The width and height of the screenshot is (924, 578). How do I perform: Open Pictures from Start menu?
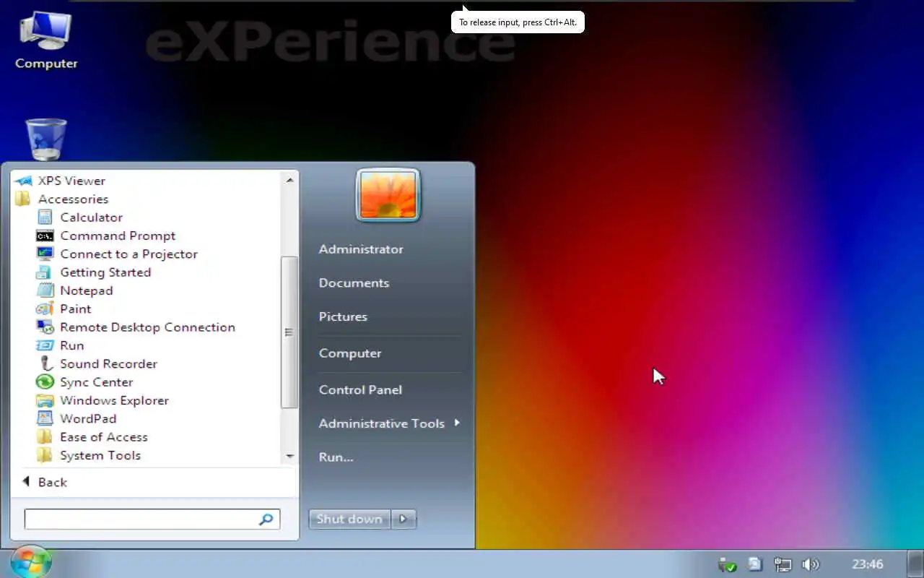pos(343,316)
